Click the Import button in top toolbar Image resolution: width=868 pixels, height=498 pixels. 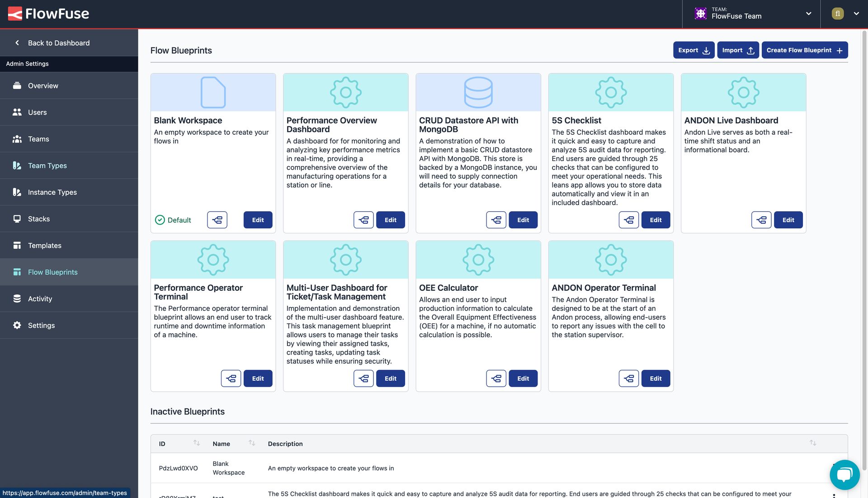737,50
